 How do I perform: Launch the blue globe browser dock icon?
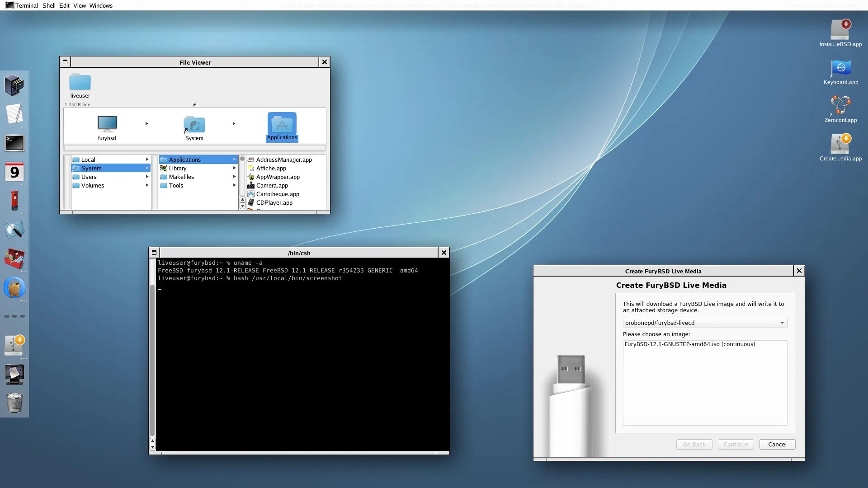coord(14,287)
